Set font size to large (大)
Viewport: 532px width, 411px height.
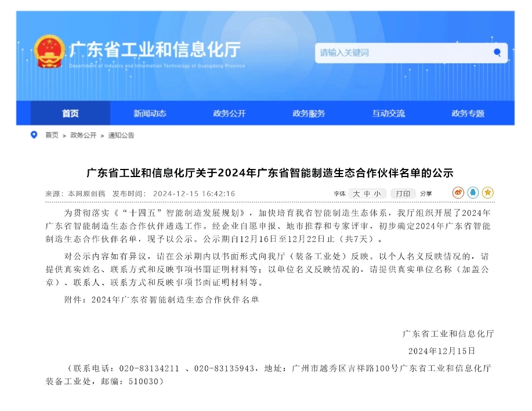357,193
